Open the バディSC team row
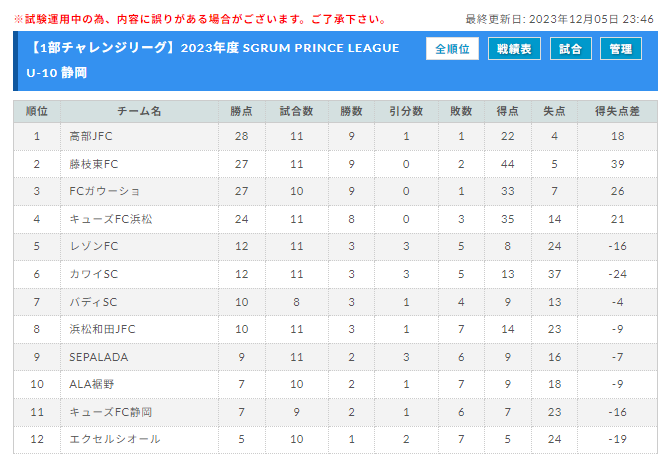 coord(335,302)
